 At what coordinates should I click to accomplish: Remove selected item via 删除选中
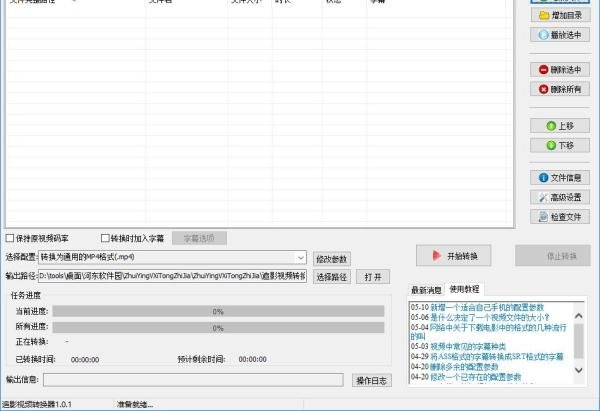click(x=560, y=70)
